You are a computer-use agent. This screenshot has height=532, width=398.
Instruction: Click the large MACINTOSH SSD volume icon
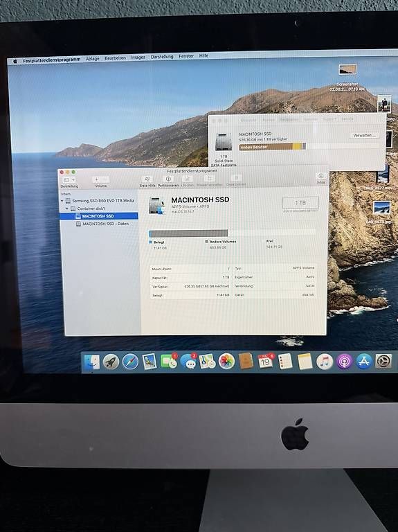click(156, 205)
